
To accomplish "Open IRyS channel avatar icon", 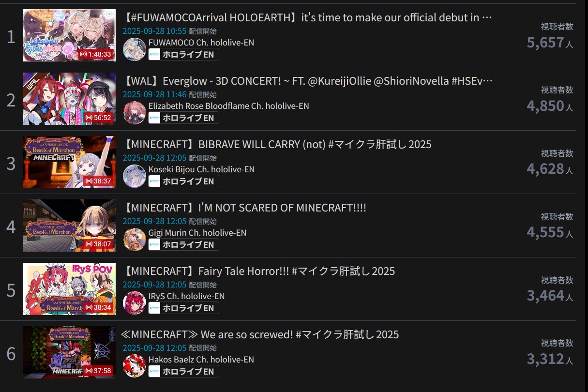I will pos(135,303).
